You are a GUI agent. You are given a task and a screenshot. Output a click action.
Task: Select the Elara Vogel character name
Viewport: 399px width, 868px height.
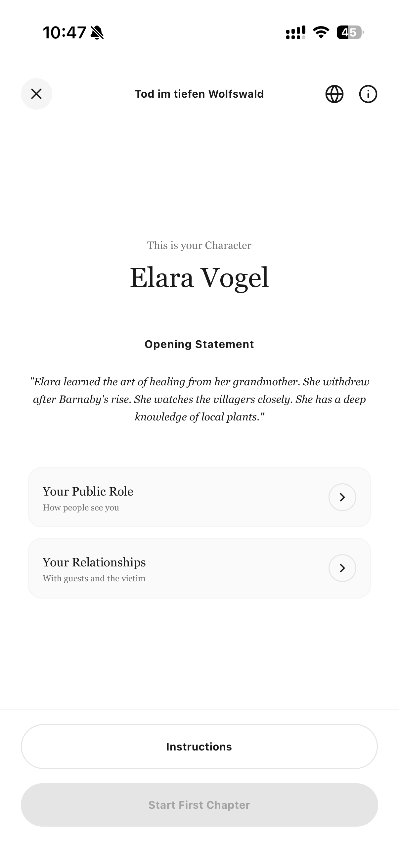coord(199,278)
